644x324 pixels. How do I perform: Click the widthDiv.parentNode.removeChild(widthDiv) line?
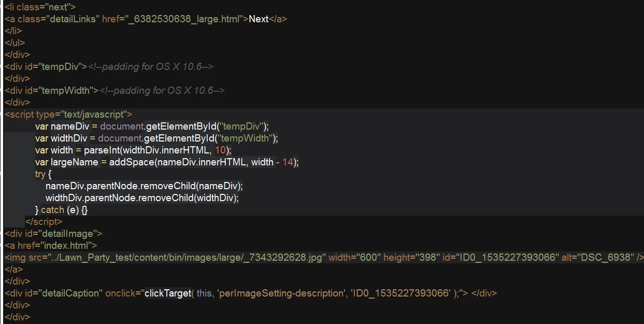coord(142,198)
